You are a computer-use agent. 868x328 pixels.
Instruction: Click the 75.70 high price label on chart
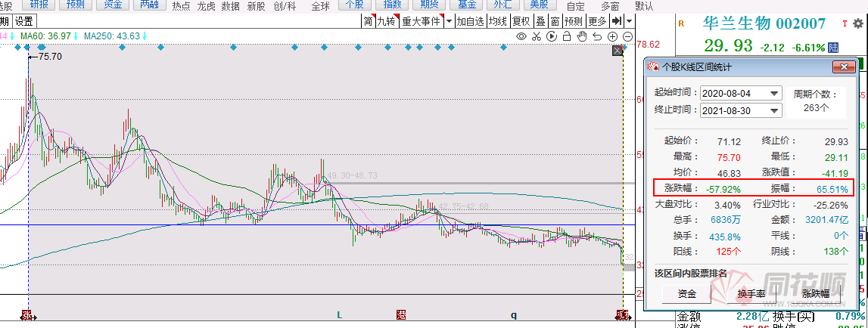click(50, 57)
